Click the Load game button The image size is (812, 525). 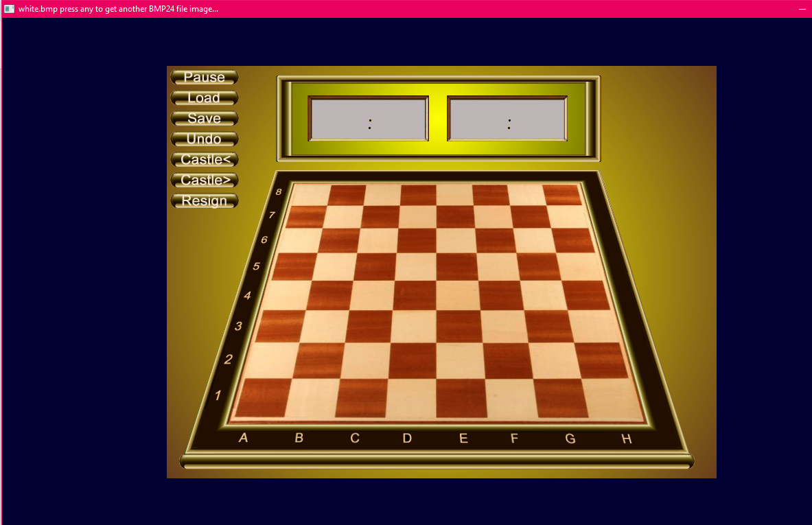tap(204, 98)
